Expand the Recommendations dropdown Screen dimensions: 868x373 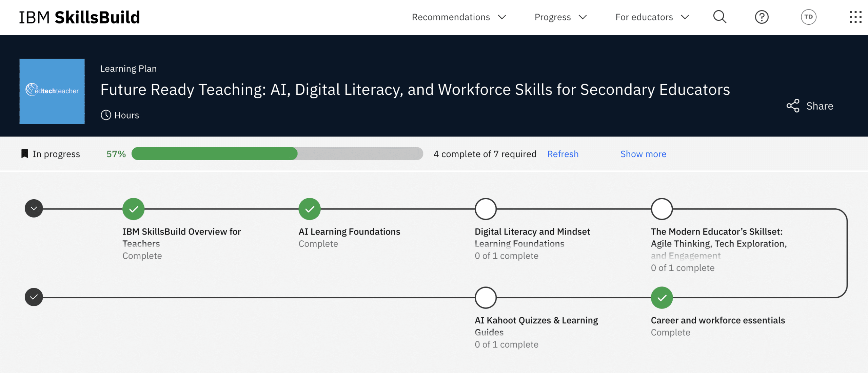click(451, 17)
